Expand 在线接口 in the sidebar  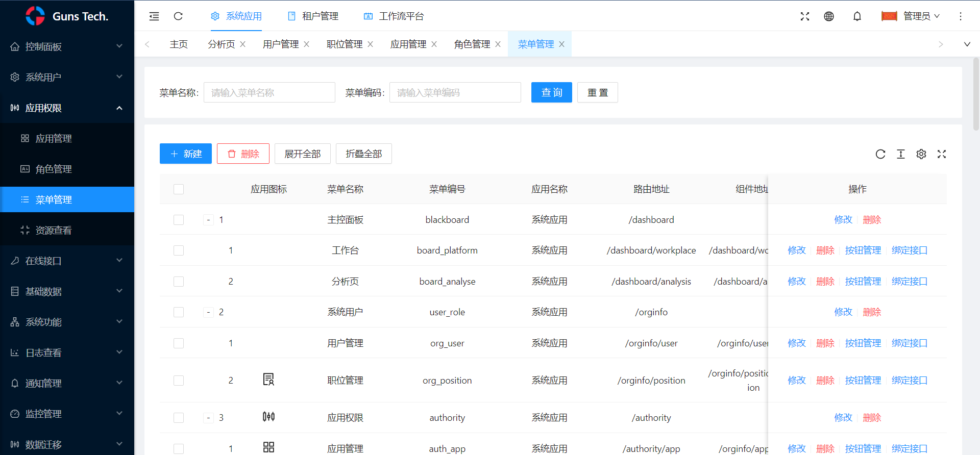67,261
